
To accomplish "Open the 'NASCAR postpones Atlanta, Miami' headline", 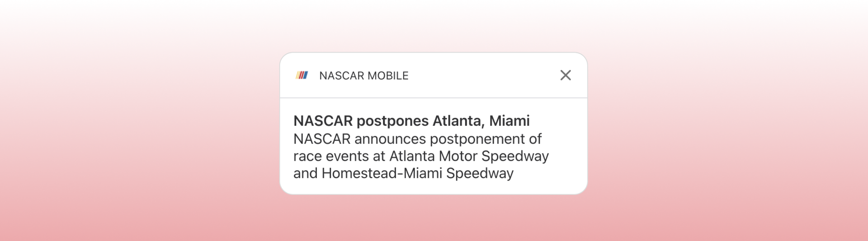I will coord(411,121).
